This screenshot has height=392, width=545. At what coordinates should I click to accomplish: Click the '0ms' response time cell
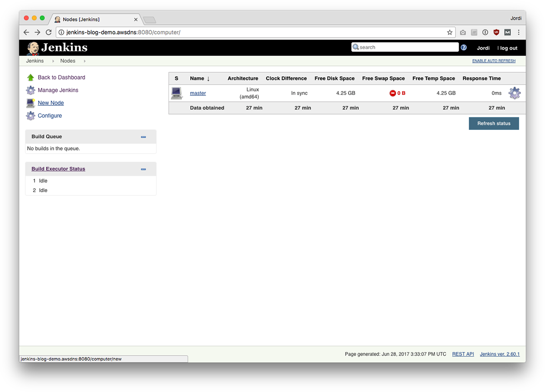(497, 93)
